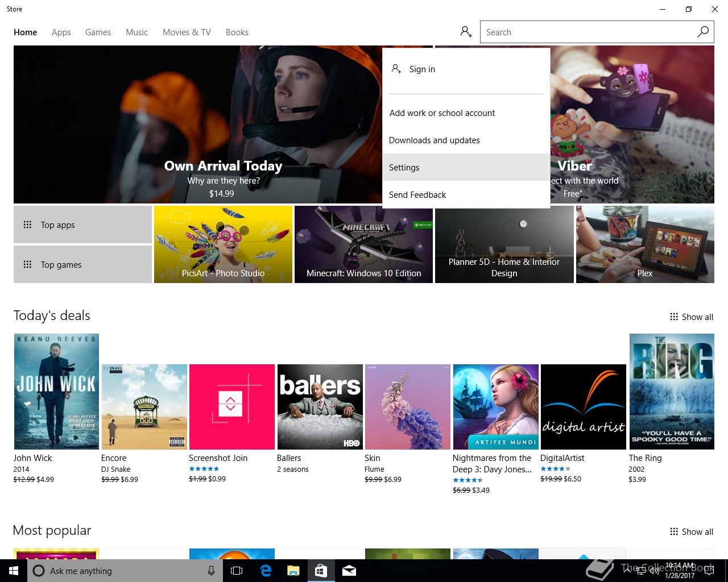Open The Ring movie cover
This screenshot has height=582, width=728.
tap(672, 392)
